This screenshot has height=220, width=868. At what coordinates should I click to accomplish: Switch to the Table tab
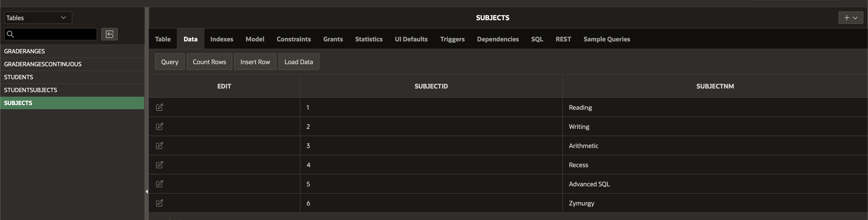tap(163, 39)
